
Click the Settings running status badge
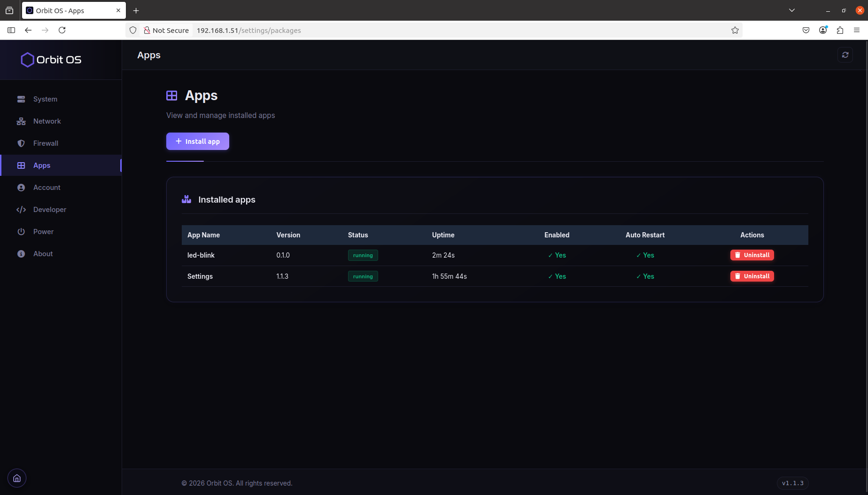[363, 276]
